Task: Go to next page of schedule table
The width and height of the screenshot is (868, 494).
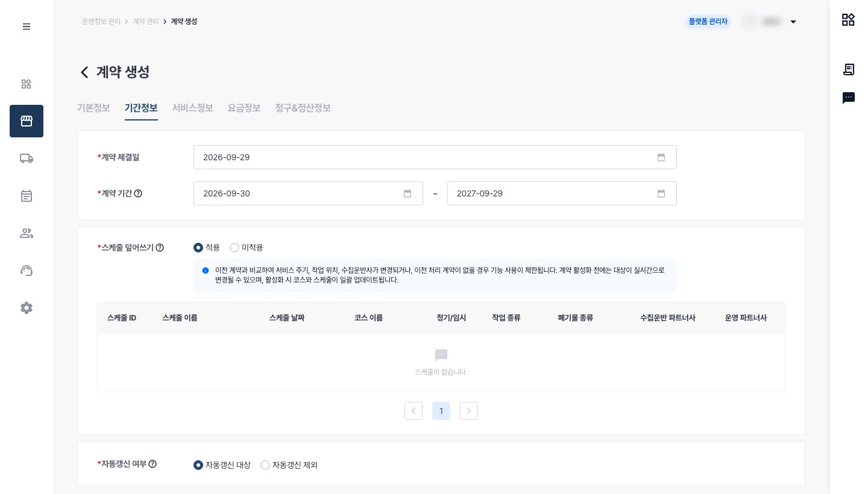Action: tap(469, 411)
